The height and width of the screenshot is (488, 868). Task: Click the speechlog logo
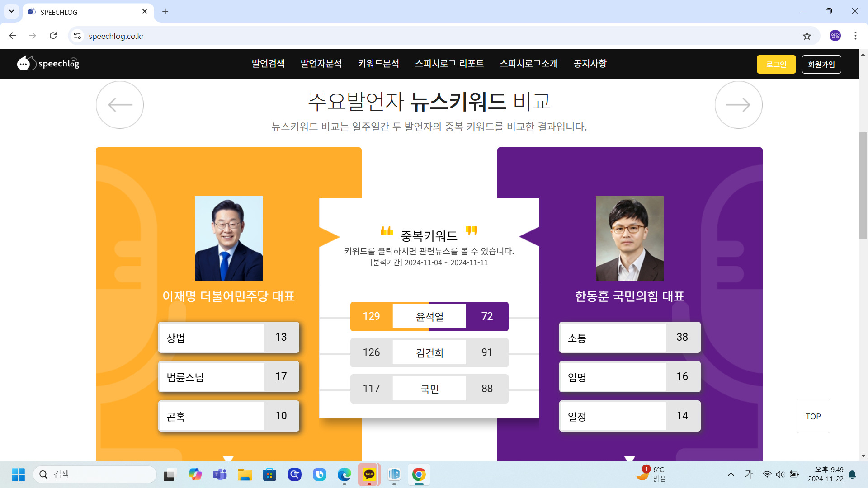[x=48, y=63]
